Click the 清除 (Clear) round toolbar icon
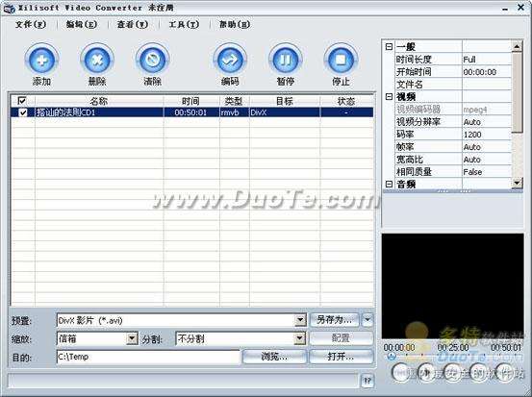 (x=152, y=60)
